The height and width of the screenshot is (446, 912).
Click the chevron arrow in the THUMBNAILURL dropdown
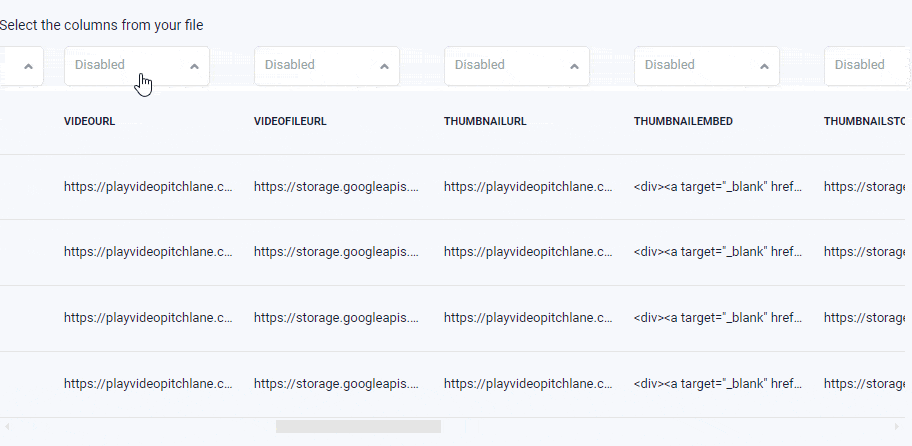click(575, 66)
